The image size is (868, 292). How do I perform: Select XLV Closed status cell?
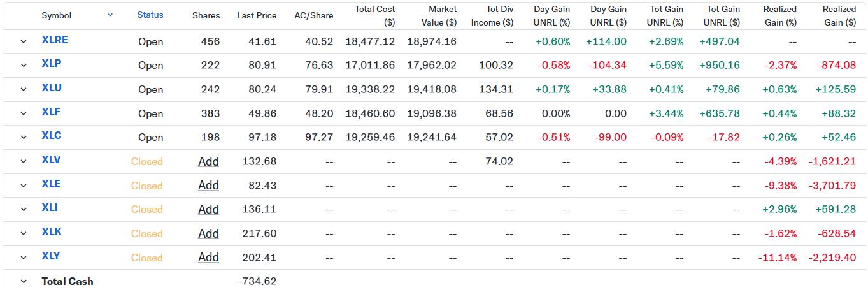(147, 161)
